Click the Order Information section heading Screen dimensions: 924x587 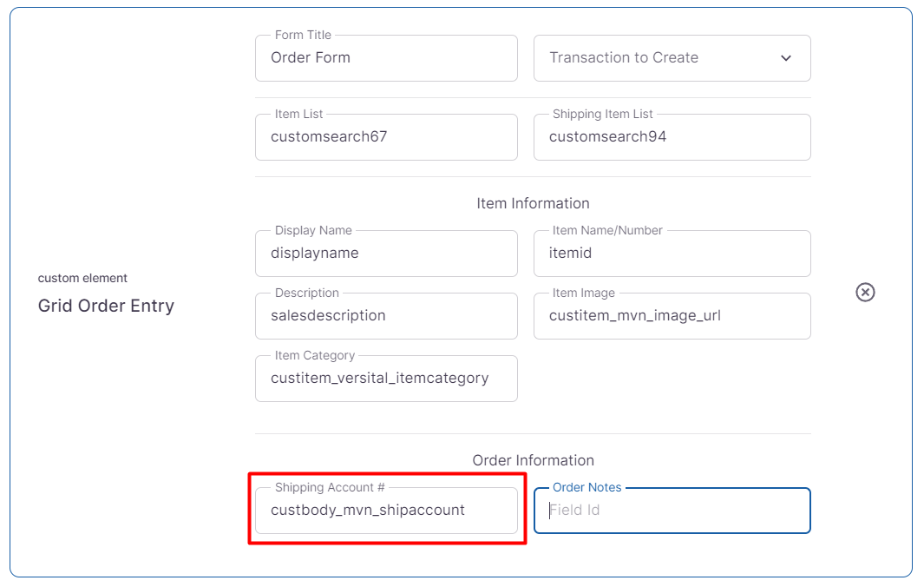[x=533, y=460]
